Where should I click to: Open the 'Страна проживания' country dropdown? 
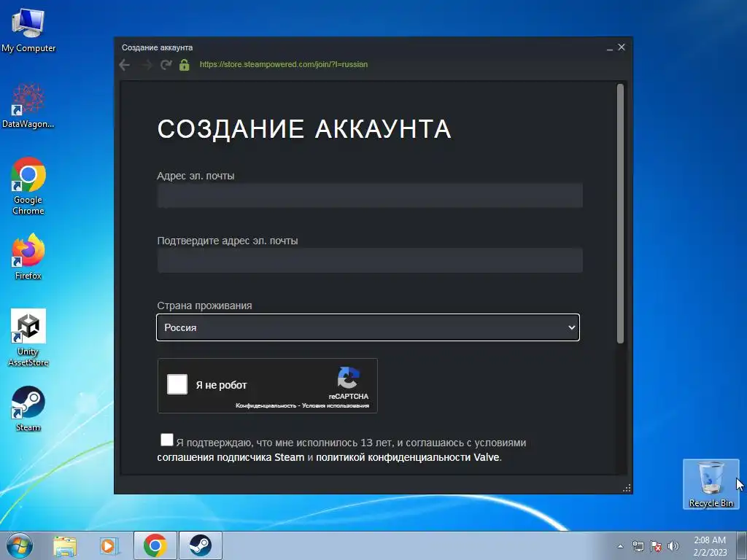coord(368,327)
